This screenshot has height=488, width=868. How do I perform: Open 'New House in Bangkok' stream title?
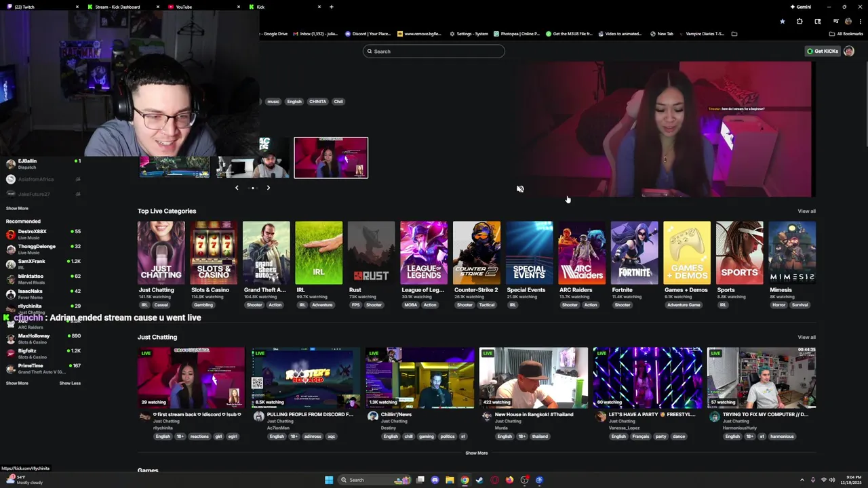(534, 415)
